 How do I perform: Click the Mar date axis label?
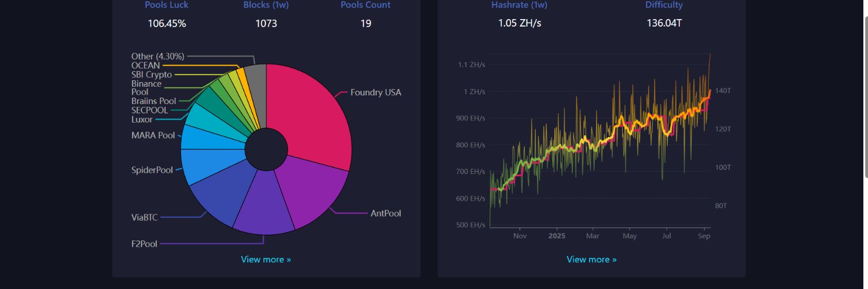click(593, 236)
